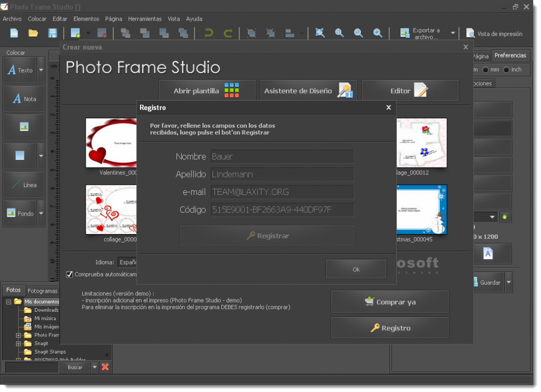
Task: Expand the Exportar a archivo dropdown arrow
Action: click(453, 33)
